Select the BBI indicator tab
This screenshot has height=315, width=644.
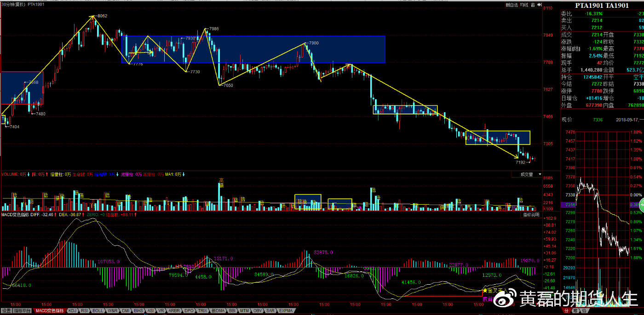(232, 311)
